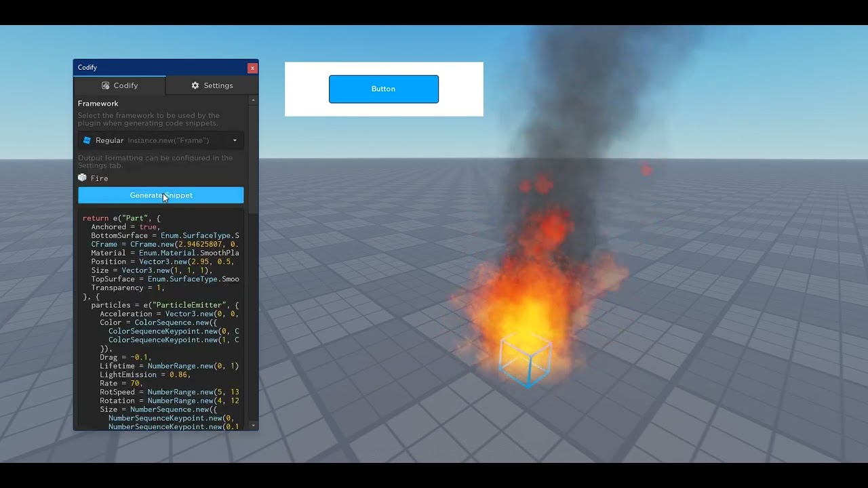Click the Codify tab icon
This screenshot has width=868, height=488.
(x=106, y=85)
